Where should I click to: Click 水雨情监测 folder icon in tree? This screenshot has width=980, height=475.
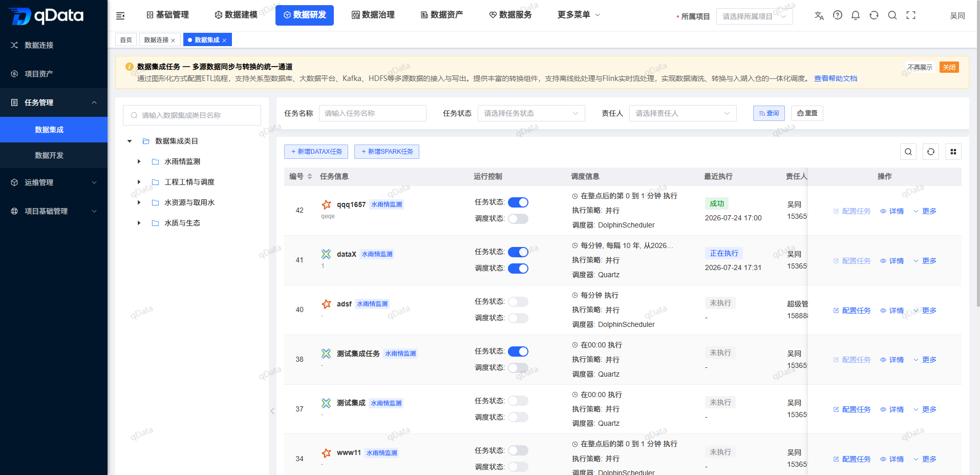coord(155,161)
